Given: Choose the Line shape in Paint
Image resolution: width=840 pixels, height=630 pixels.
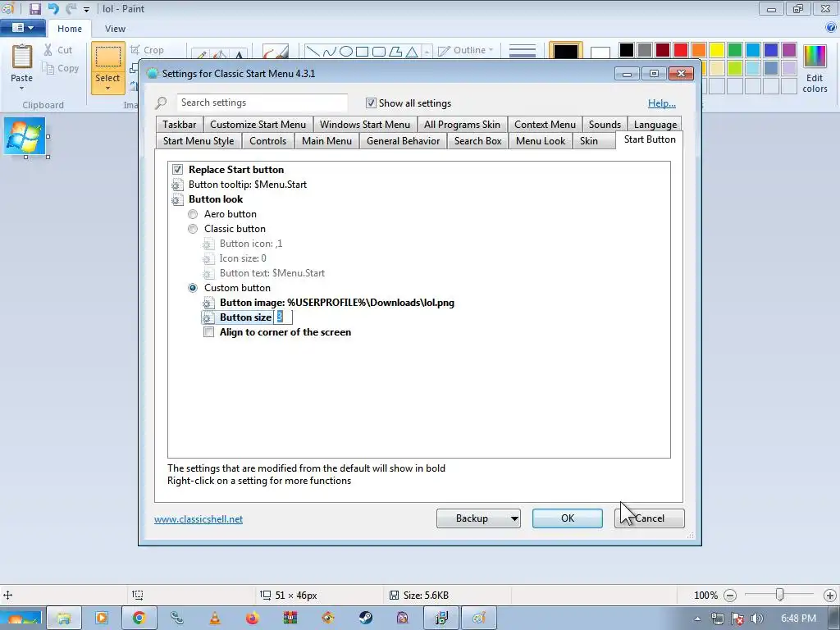Looking at the screenshot, I should point(313,52).
